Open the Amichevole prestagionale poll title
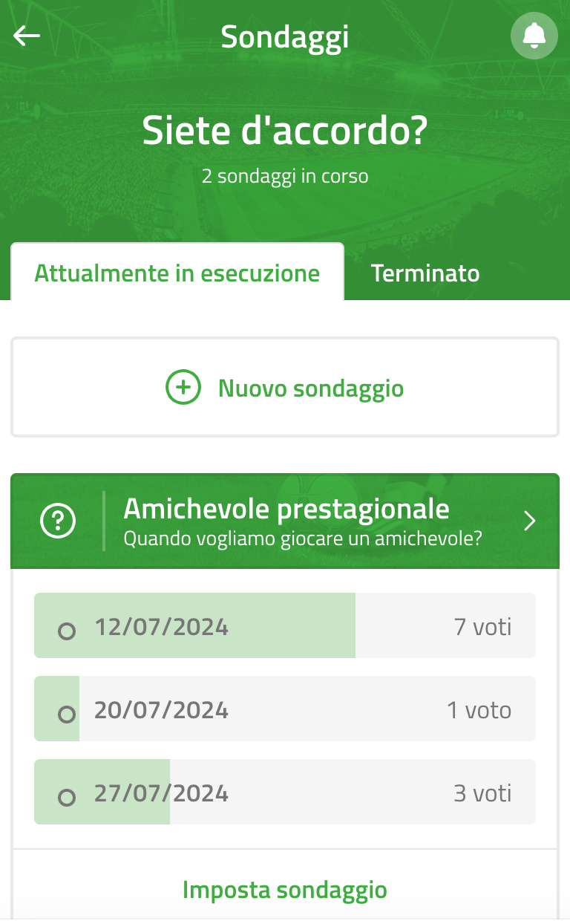 click(286, 510)
